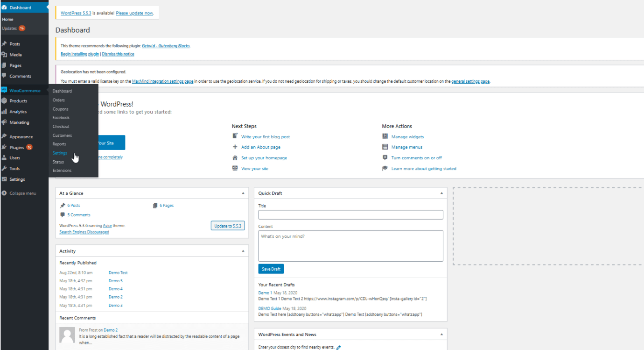Click the Users person icon

4,158
